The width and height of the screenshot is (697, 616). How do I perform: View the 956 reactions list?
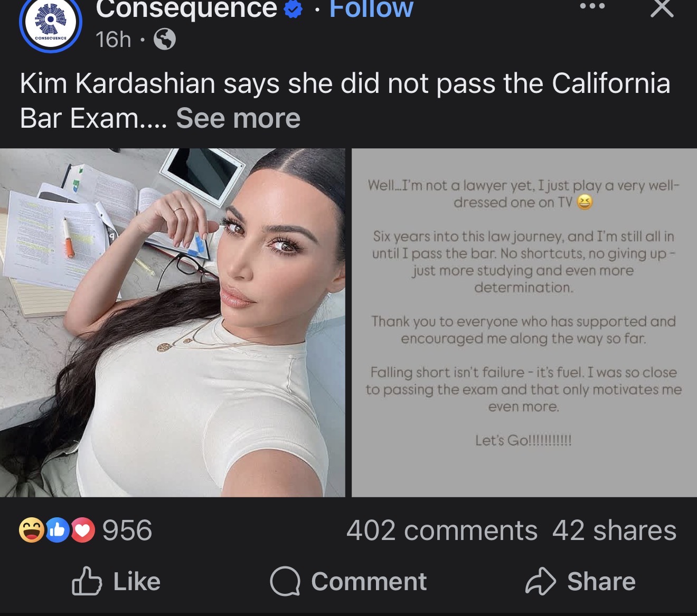(x=127, y=530)
